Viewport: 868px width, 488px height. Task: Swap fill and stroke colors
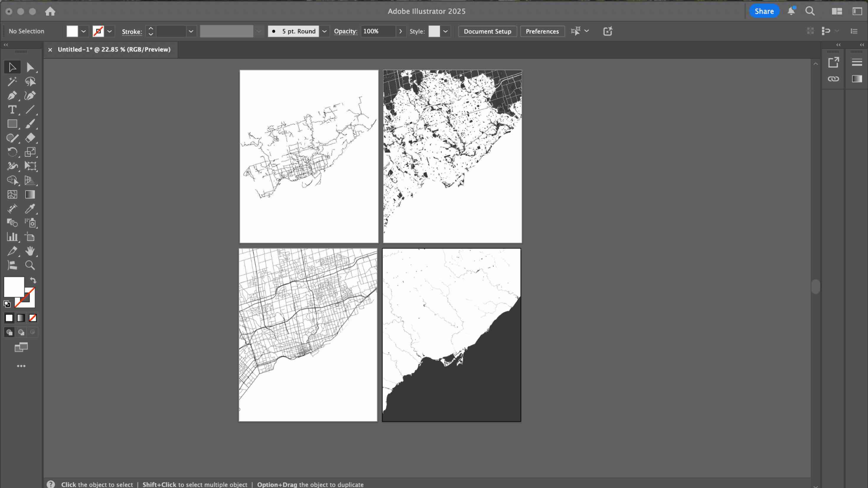33,280
